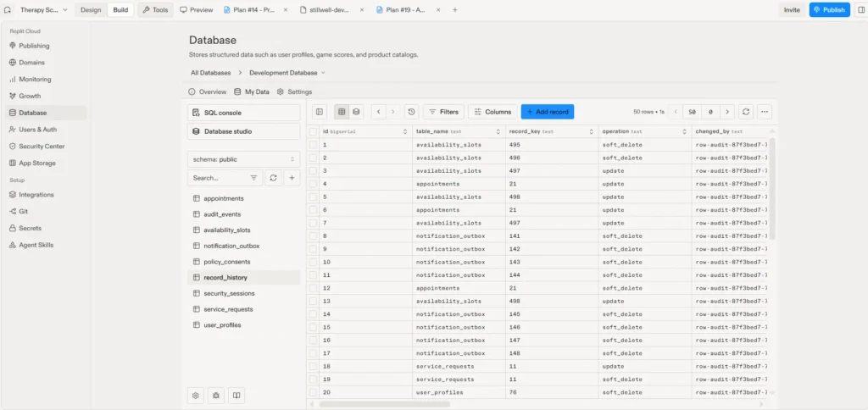The height and width of the screenshot is (410, 868).
Task: Switch to Build mode toggle
Action: pyautogui.click(x=120, y=10)
